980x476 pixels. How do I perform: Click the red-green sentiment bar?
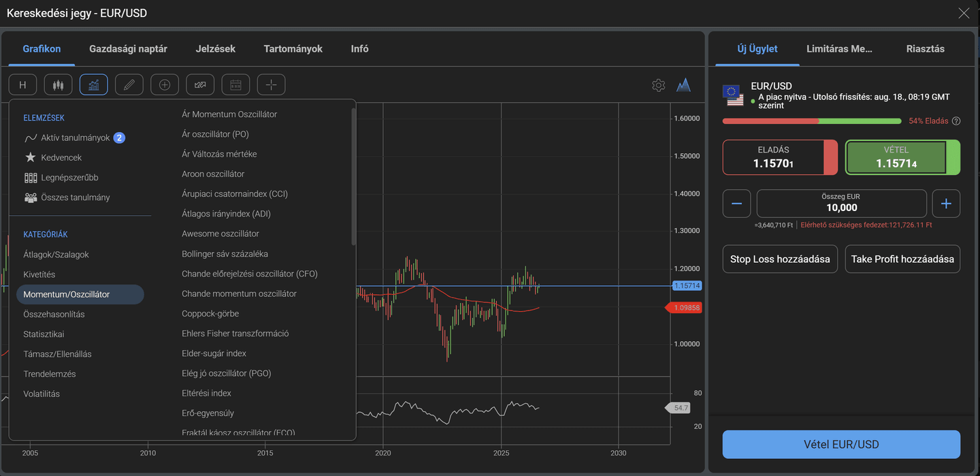[812, 121]
